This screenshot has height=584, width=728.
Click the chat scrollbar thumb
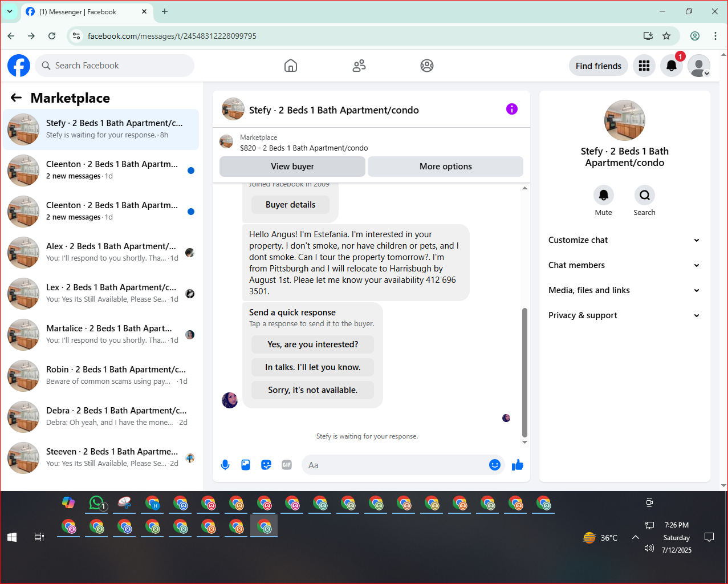[x=524, y=372]
